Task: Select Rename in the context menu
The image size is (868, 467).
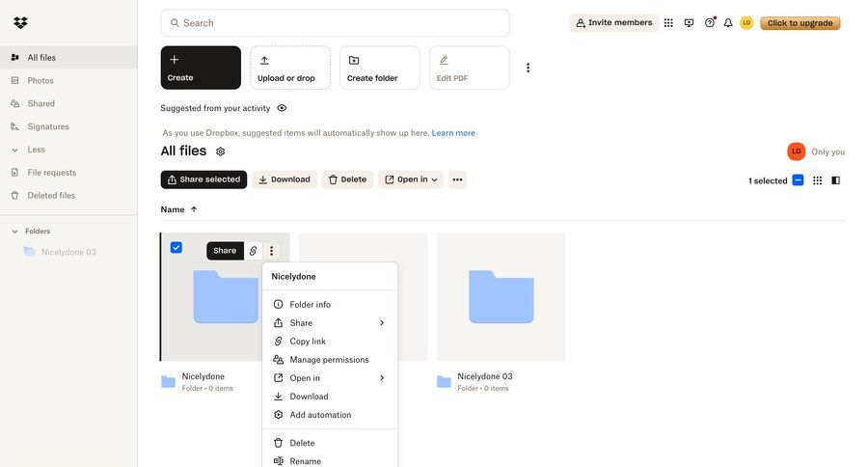Action: pos(330,461)
